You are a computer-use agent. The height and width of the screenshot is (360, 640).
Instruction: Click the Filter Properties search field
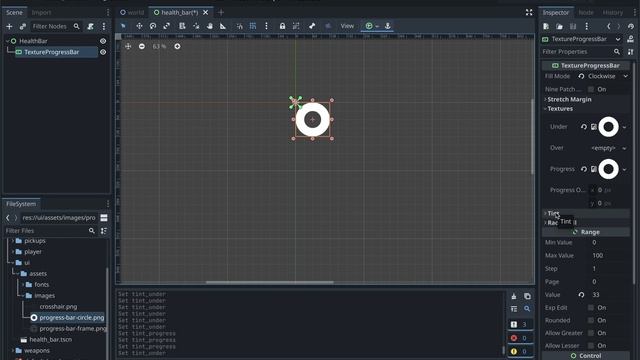581,52
